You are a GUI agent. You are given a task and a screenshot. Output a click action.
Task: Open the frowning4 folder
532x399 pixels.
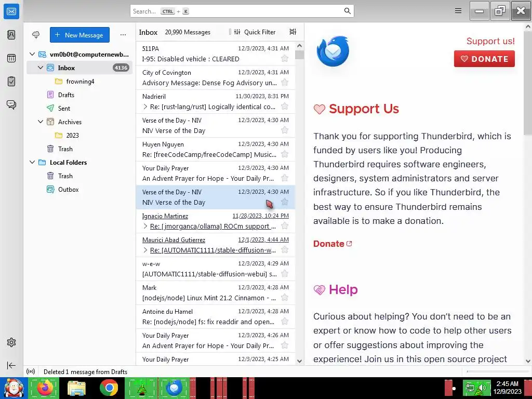point(79,81)
